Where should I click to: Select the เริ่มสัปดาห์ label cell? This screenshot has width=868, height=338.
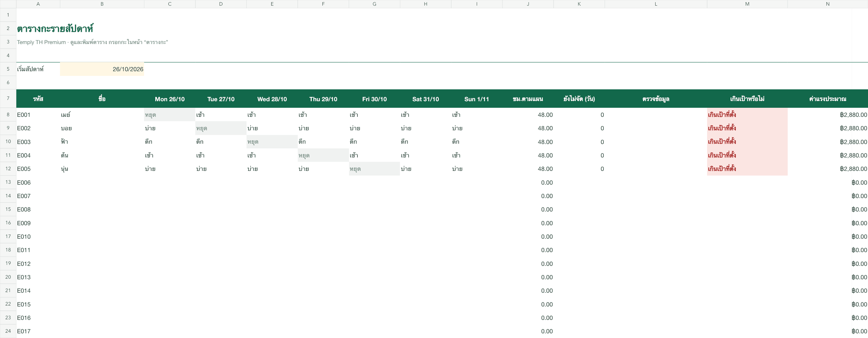click(x=38, y=69)
